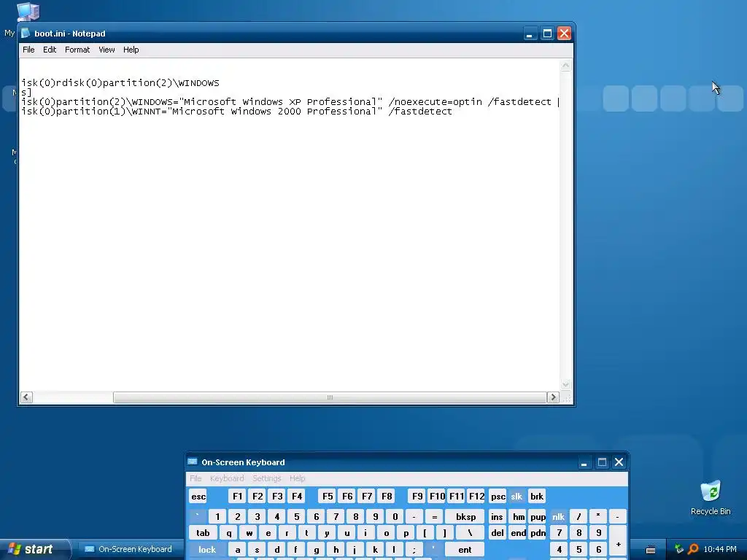Click the F8 key on On-Screen Keyboard
747x560 pixels.
pos(387,496)
